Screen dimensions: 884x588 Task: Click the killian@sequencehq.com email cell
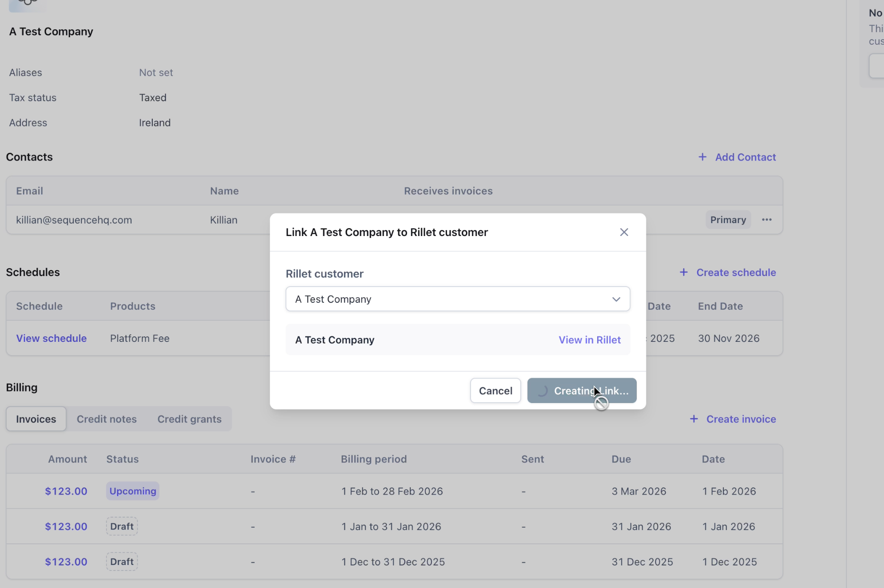click(74, 220)
